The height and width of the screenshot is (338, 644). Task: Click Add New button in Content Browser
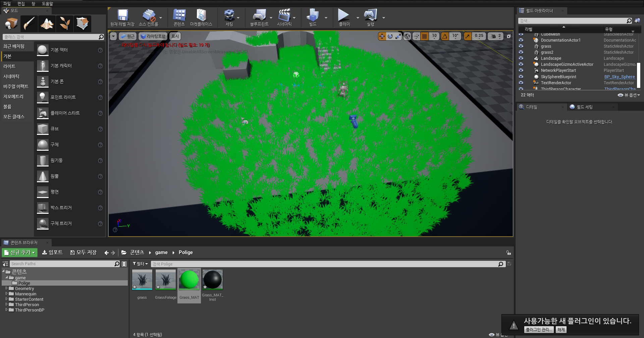tap(19, 252)
